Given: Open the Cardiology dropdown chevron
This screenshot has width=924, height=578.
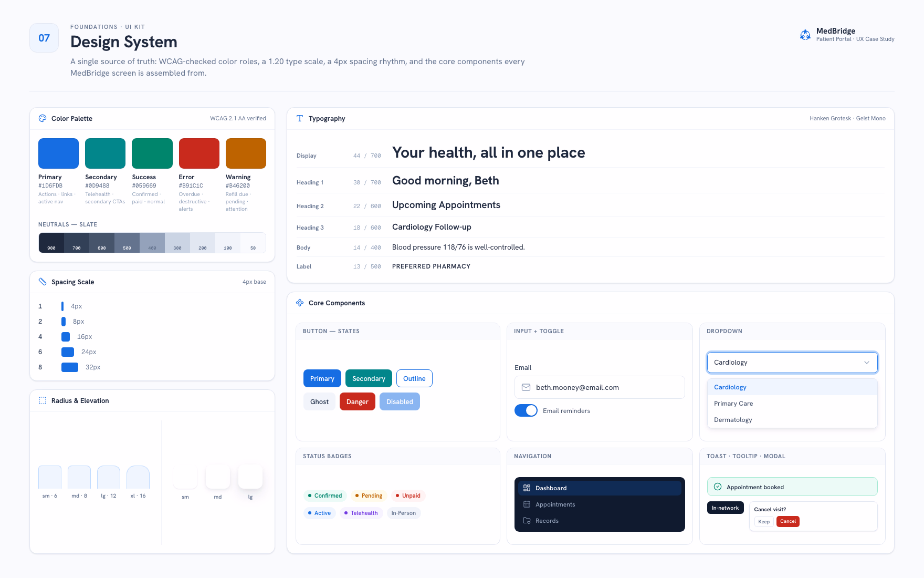Looking at the screenshot, I should point(867,363).
